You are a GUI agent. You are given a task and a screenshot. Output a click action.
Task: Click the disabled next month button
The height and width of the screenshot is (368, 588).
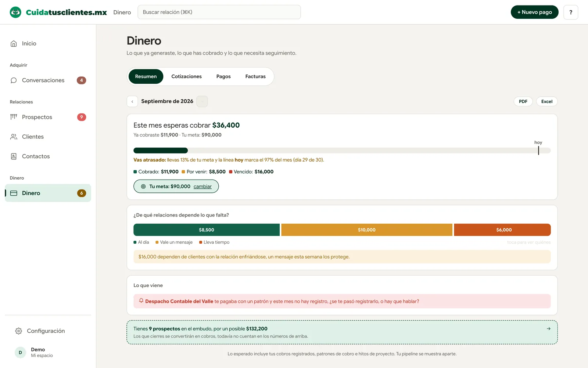click(202, 101)
